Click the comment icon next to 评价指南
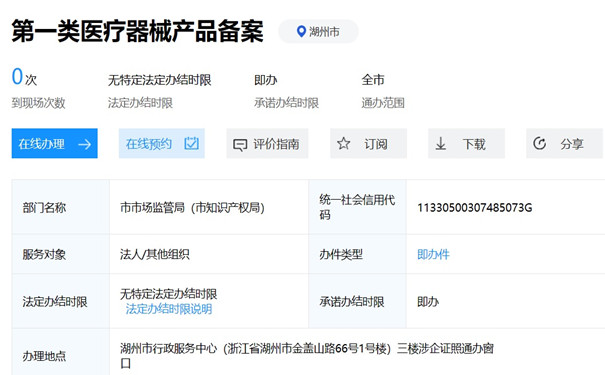This screenshot has width=605, height=375. point(240,145)
